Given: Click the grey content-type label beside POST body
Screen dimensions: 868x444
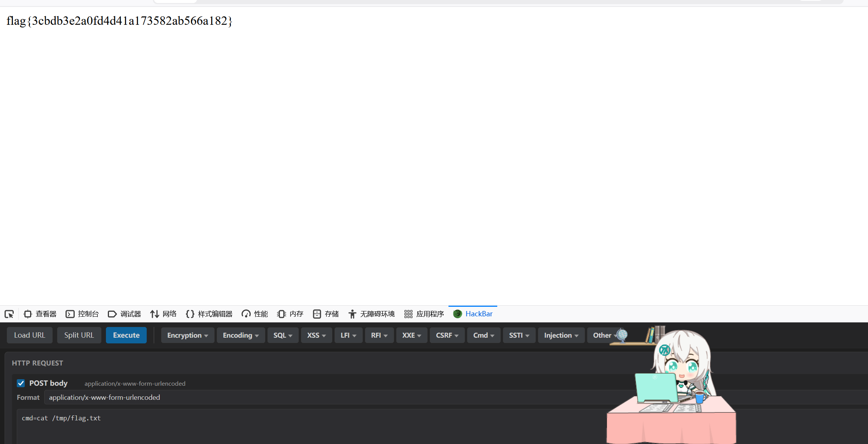Looking at the screenshot, I should click(x=135, y=384).
